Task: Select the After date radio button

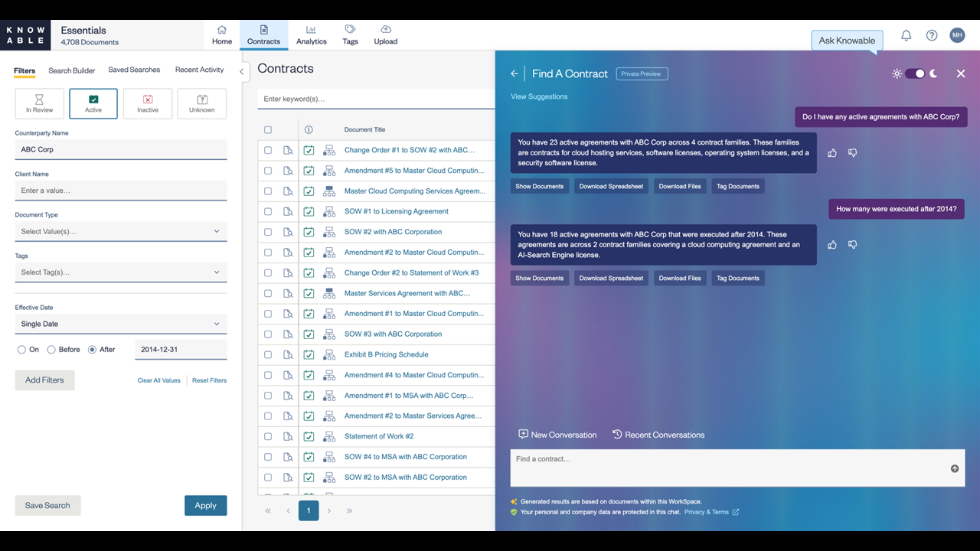Action: [x=92, y=350]
